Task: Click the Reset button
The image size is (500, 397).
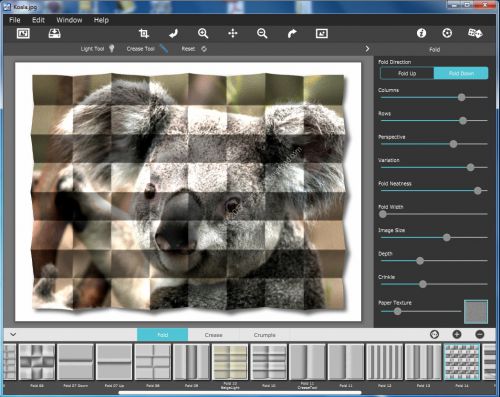Action: (194, 49)
